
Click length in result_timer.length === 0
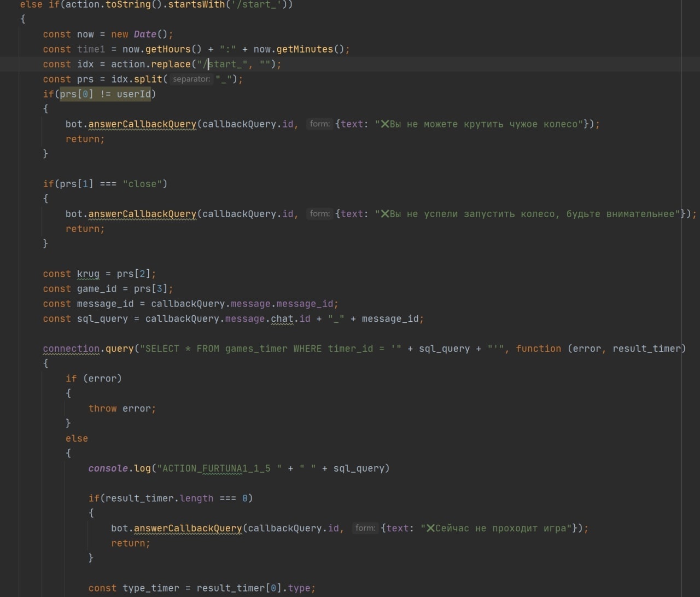(x=196, y=498)
